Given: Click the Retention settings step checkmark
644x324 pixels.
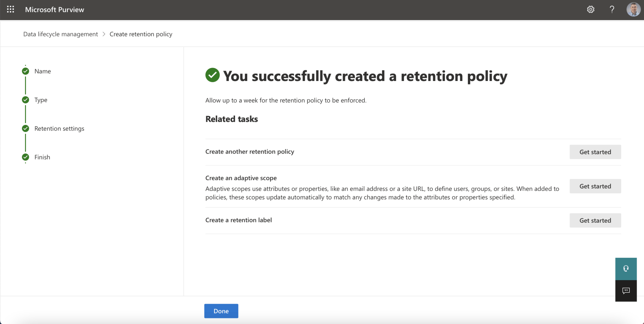Looking at the screenshot, I should [26, 128].
